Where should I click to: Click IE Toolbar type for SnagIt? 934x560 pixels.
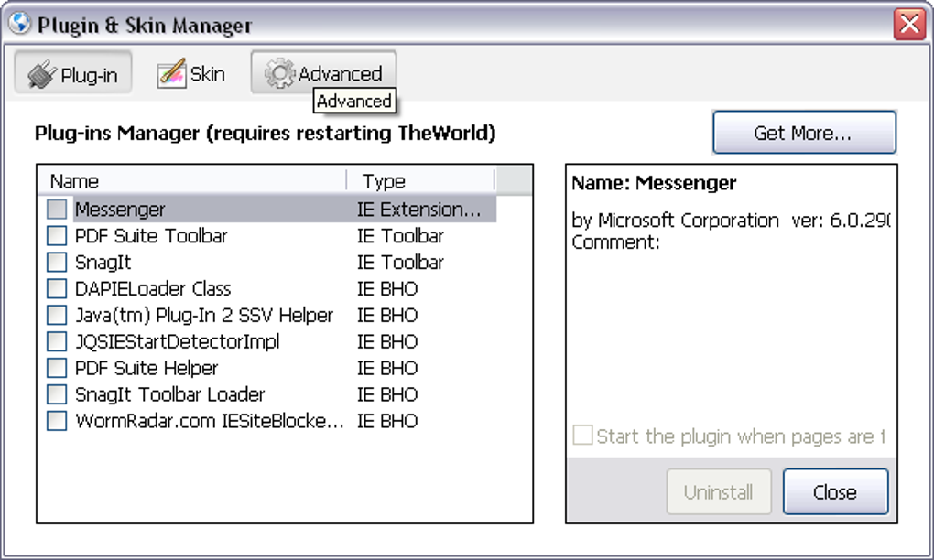click(400, 262)
